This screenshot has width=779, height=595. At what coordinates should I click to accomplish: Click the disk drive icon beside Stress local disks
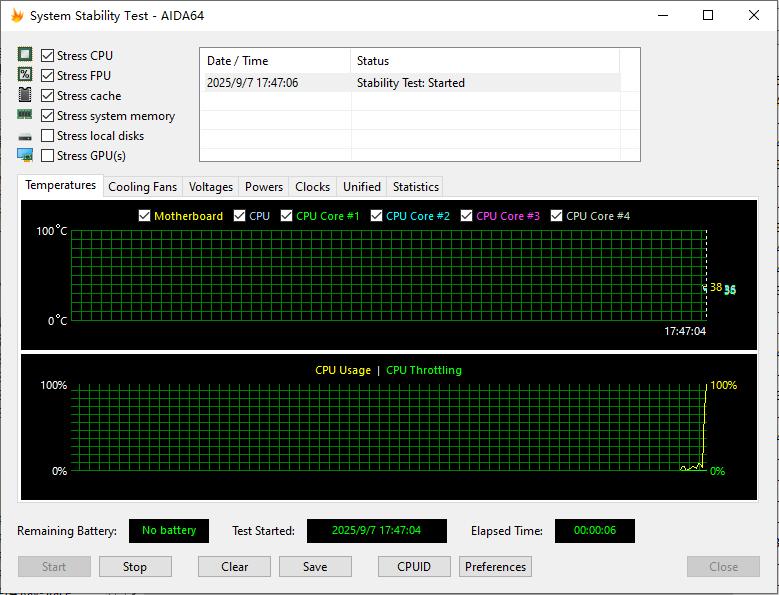click(25, 137)
